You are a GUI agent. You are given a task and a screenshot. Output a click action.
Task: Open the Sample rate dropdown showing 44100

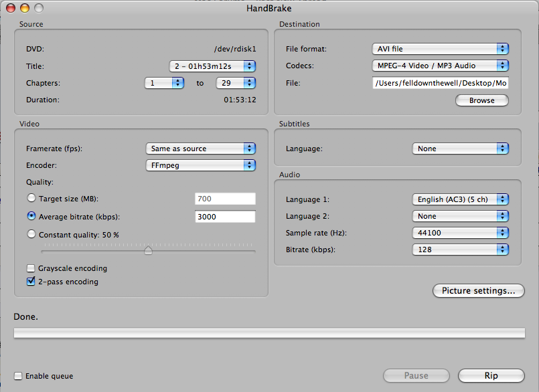coord(460,233)
